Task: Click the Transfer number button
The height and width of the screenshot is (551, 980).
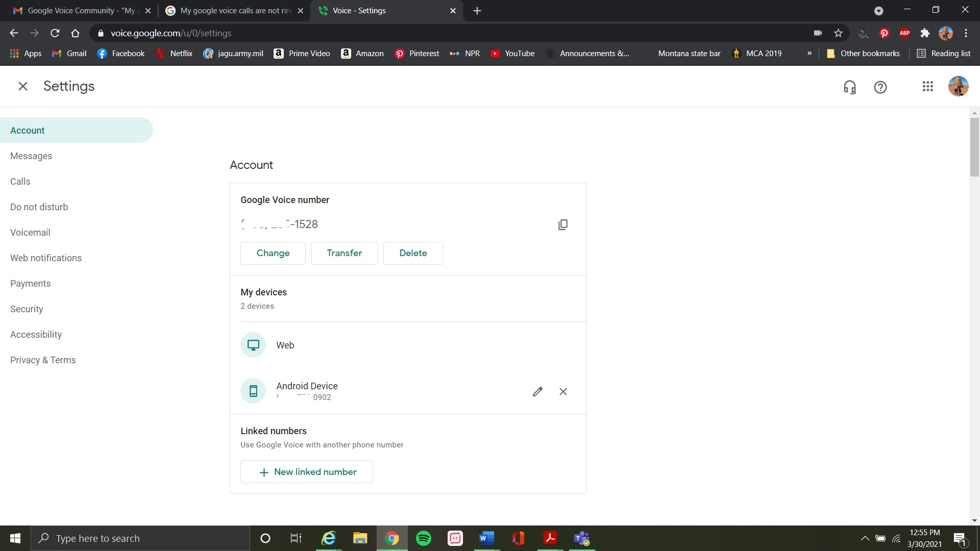Action: click(345, 253)
